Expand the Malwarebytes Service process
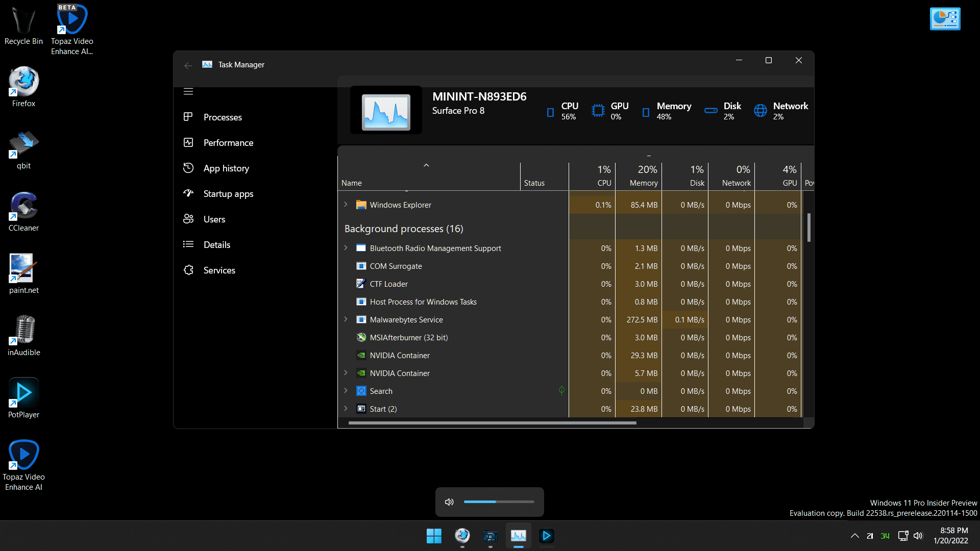 (346, 319)
